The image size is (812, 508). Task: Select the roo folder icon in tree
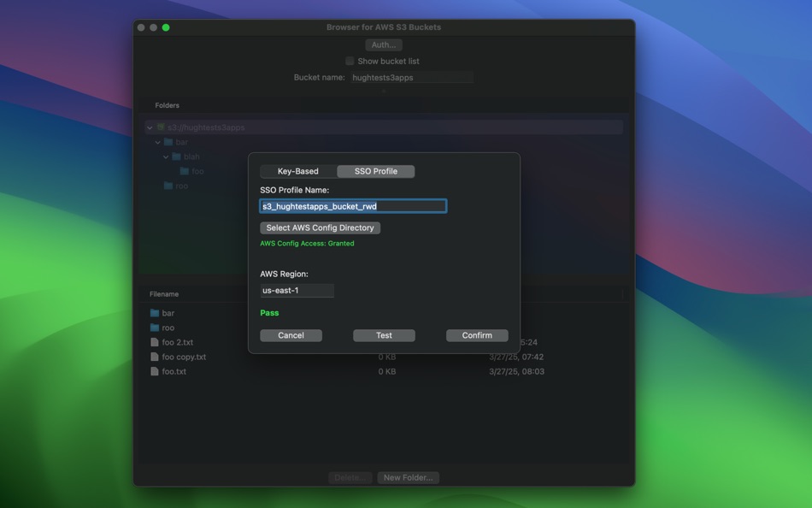point(168,186)
